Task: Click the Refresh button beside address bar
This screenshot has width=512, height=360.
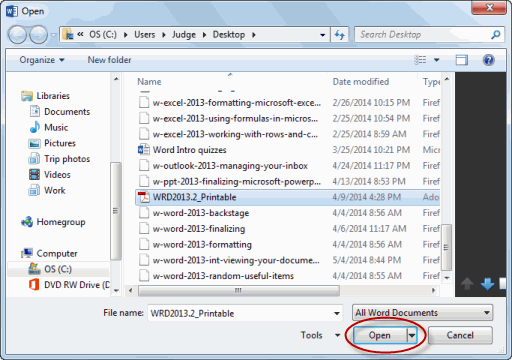Action: click(x=340, y=35)
